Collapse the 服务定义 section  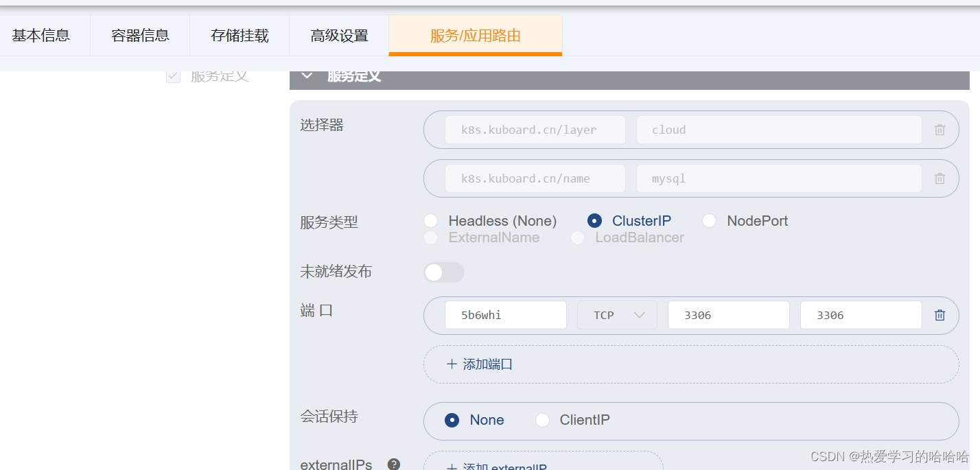(x=307, y=75)
